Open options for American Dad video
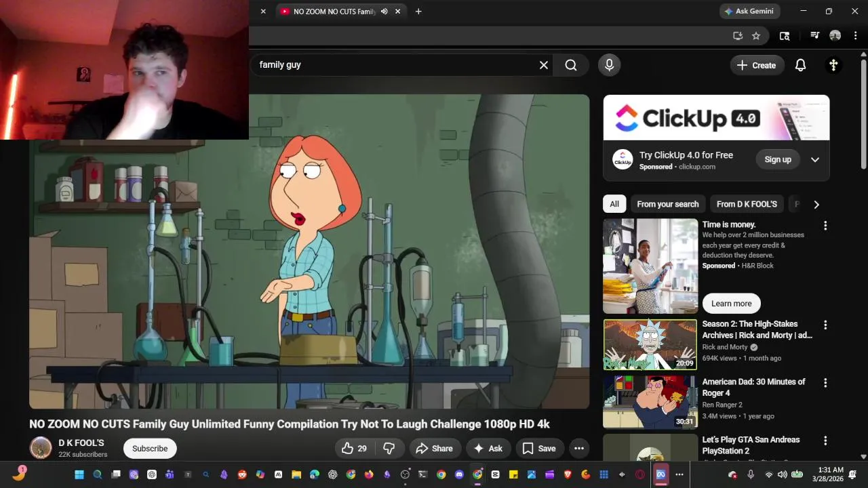The height and width of the screenshot is (488, 868). pyautogui.click(x=825, y=383)
